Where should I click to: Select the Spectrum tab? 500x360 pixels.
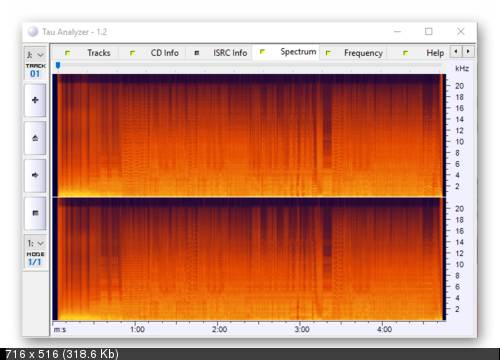coord(286,52)
